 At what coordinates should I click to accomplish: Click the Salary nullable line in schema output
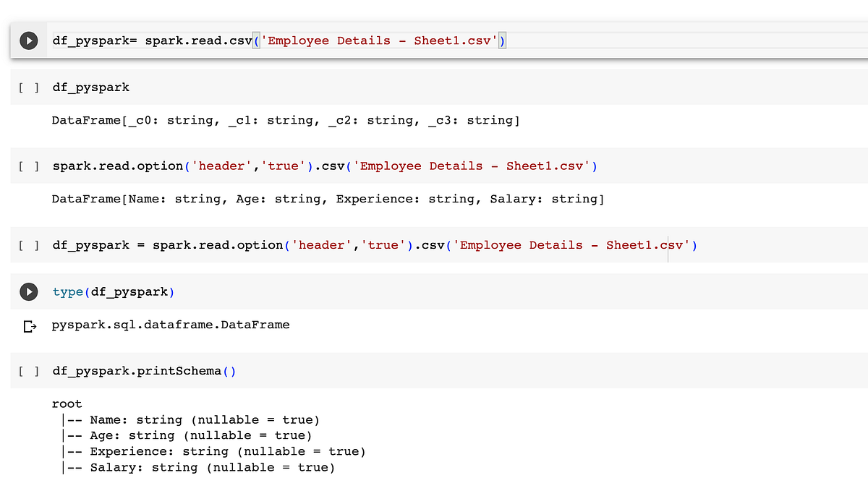[x=195, y=467]
